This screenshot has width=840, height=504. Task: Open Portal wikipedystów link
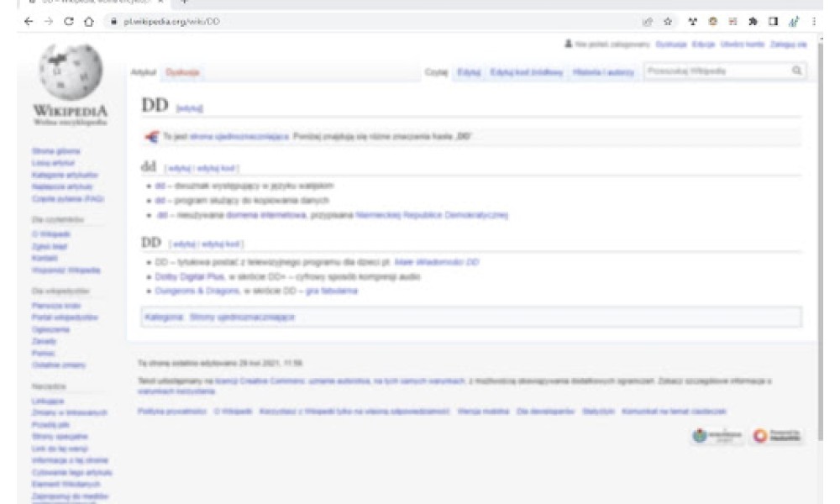(x=65, y=318)
